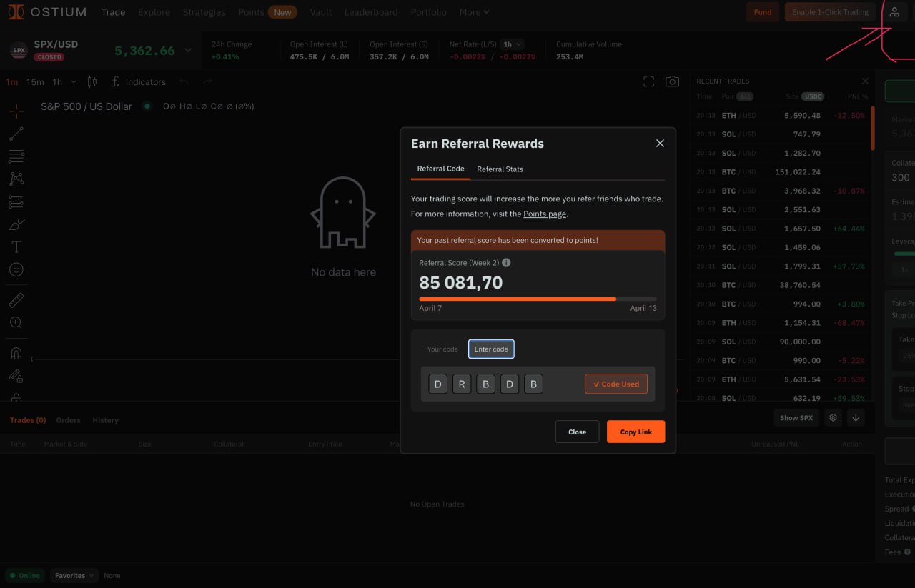This screenshot has width=915, height=588.
Task: Select the crosshair cursor tool
Action: pyautogui.click(x=16, y=111)
